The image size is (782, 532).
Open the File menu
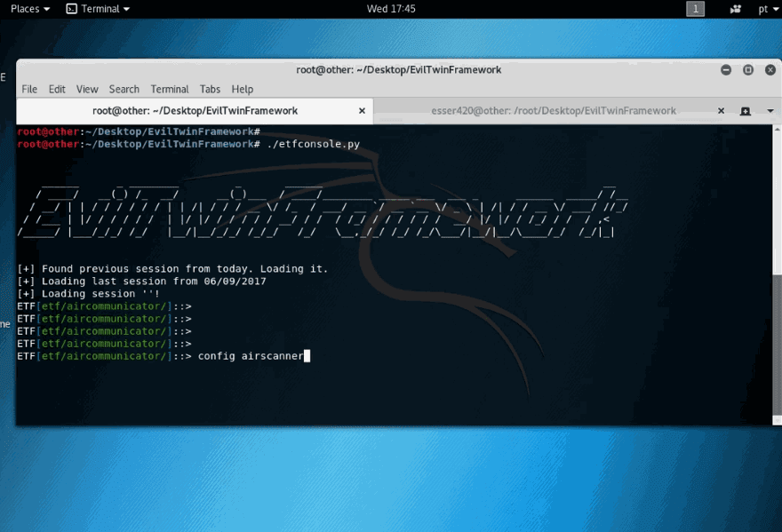click(29, 89)
